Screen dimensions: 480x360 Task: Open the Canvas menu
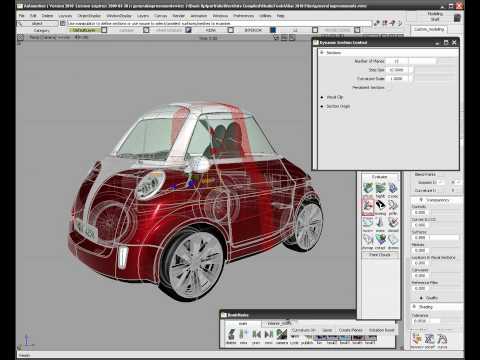pos(160,16)
